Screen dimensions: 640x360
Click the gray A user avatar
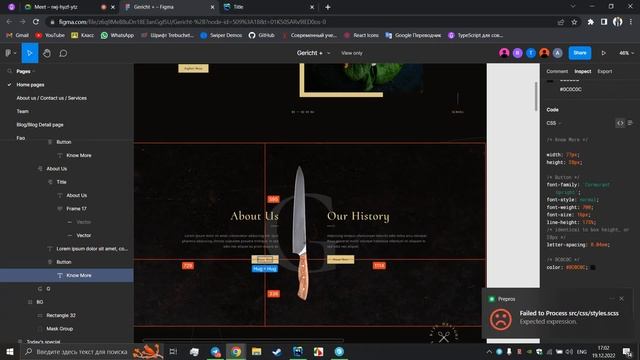(558, 53)
